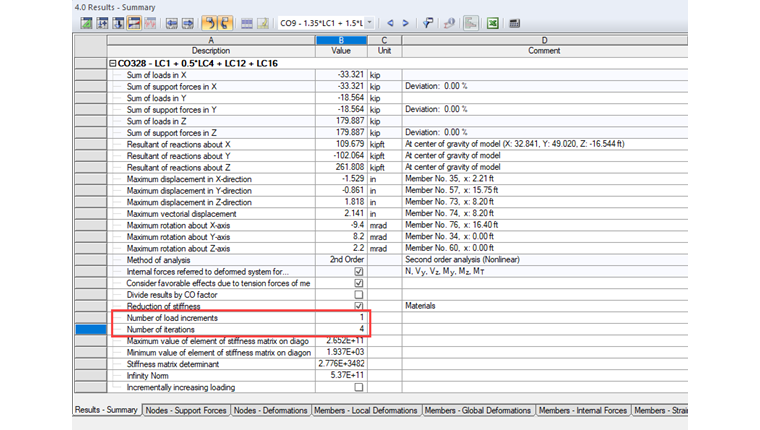
Task: Click the first highlighted orange curved arrow icon
Action: coord(209,23)
